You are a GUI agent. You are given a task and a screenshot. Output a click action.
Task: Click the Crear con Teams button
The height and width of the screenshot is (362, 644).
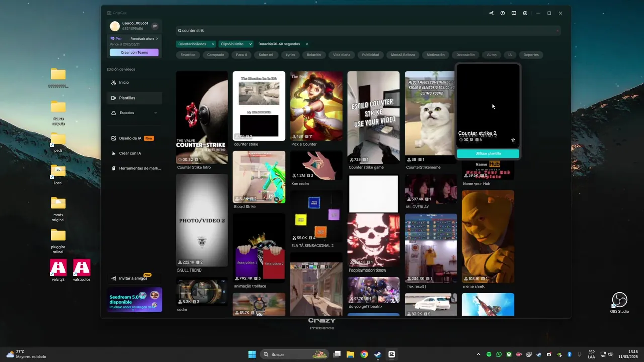click(134, 52)
